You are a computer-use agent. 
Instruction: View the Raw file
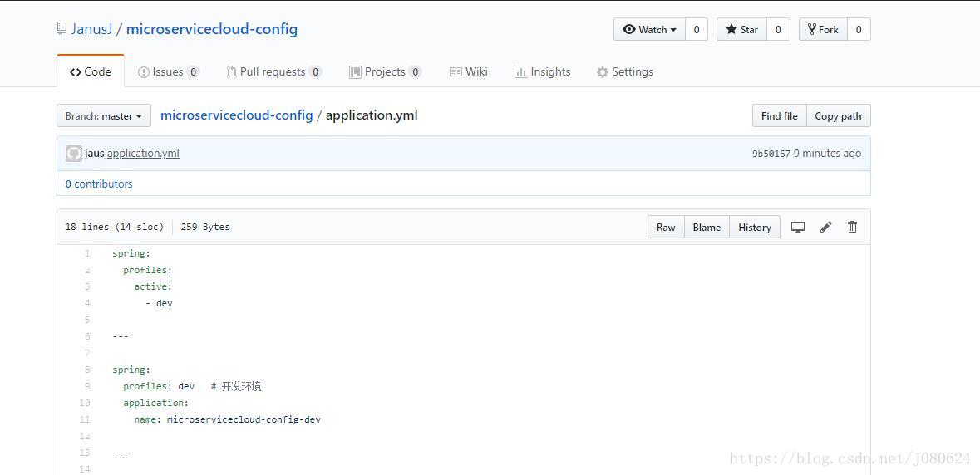pos(666,228)
